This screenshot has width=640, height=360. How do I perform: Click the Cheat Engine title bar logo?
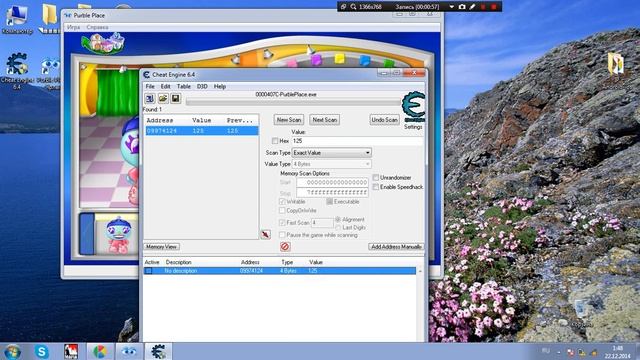[x=147, y=75]
